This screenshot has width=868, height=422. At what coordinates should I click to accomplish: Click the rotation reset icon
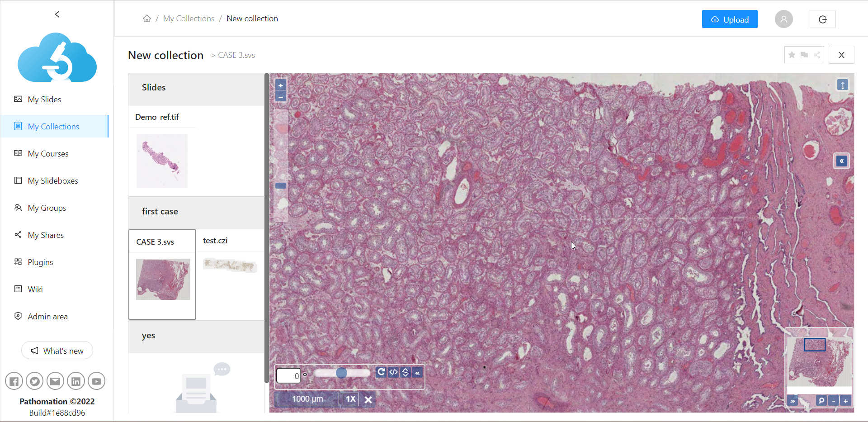click(x=381, y=372)
